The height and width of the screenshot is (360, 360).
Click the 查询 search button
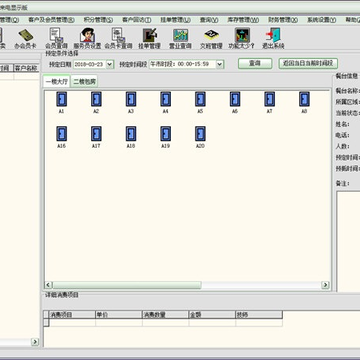pos(255,63)
